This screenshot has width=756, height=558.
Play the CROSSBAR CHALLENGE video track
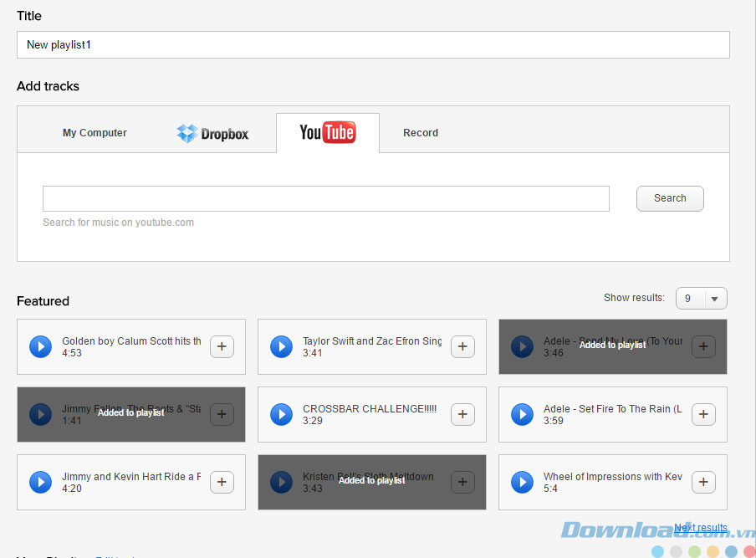click(x=281, y=414)
